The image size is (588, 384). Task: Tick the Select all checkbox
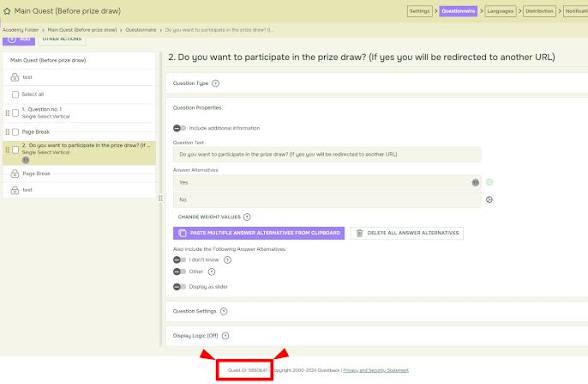[15, 94]
